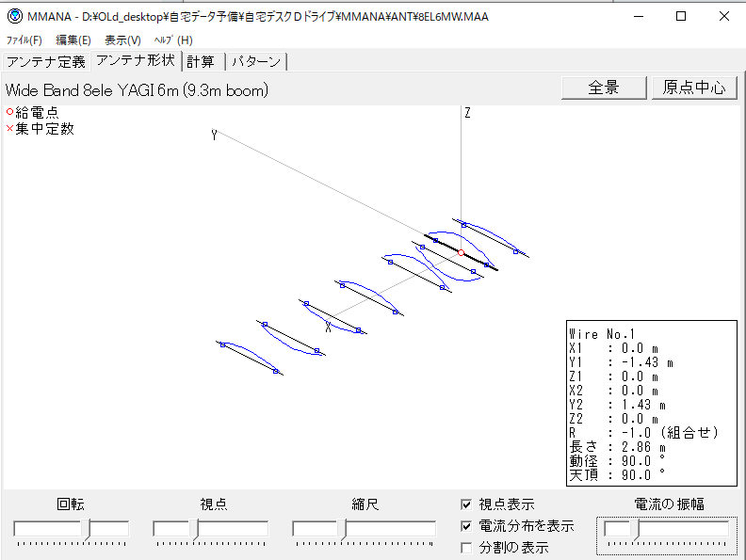Switch to the 計算 tab
Screen dimensions: 746x560
200,62
